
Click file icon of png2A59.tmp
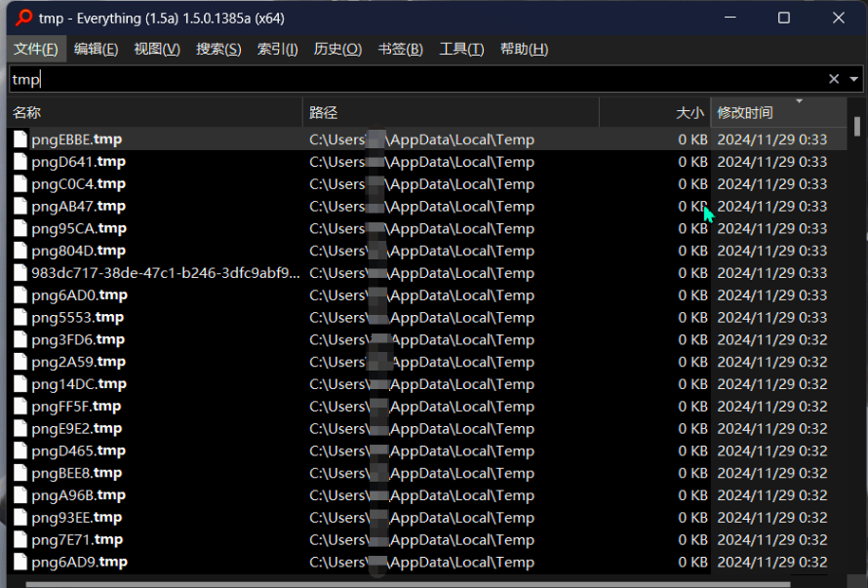click(20, 362)
